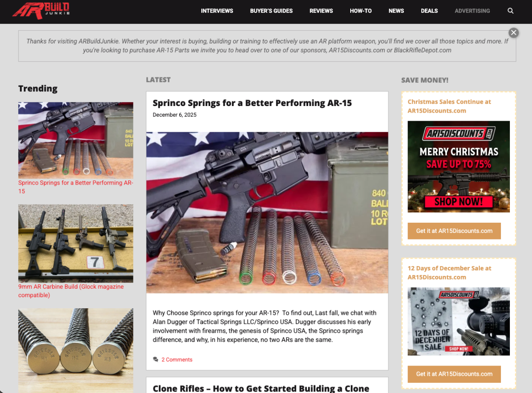Click the Advertising nav link
Viewport: 532px width, 393px height.
click(472, 11)
